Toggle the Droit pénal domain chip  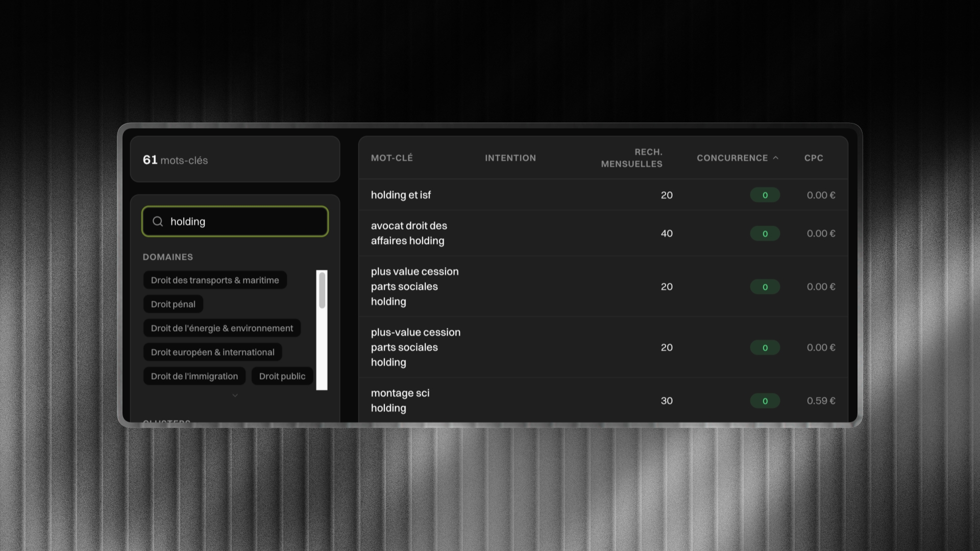click(173, 304)
